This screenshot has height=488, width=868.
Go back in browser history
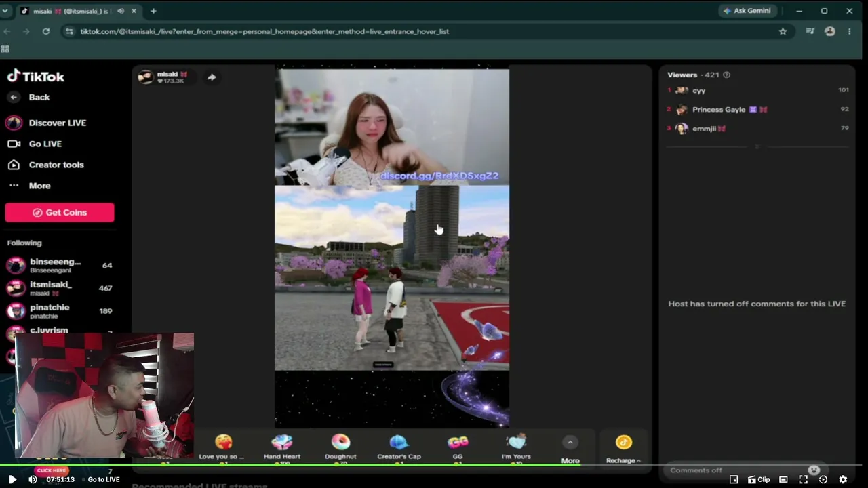tap(7, 31)
